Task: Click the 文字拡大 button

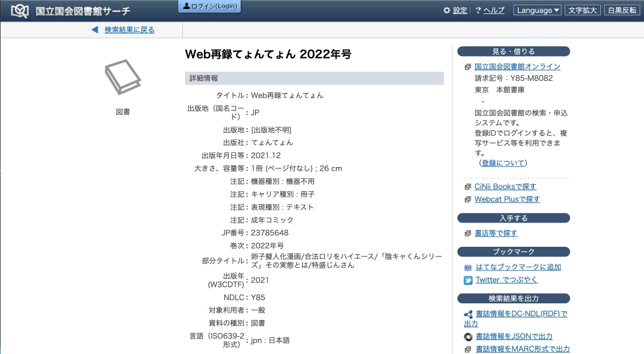Action: (x=583, y=10)
